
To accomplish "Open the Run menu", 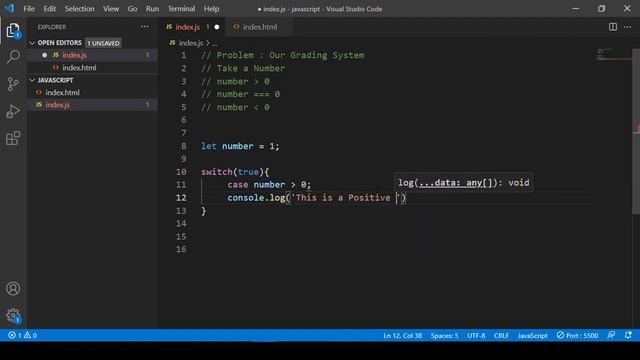I will click(x=152, y=9).
